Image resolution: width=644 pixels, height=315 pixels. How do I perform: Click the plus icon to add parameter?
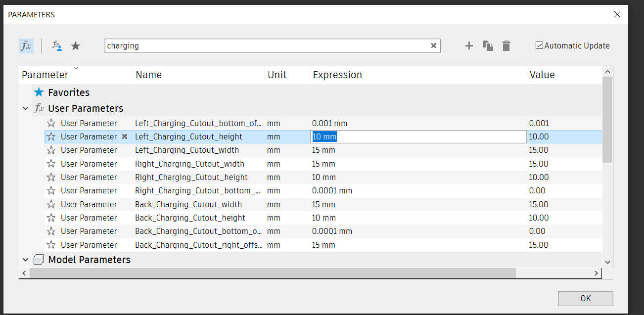(x=469, y=46)
